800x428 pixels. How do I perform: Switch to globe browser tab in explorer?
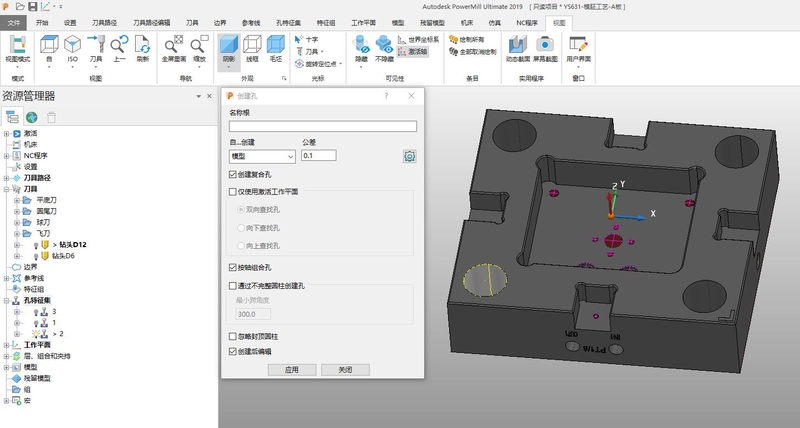point(32,117)
